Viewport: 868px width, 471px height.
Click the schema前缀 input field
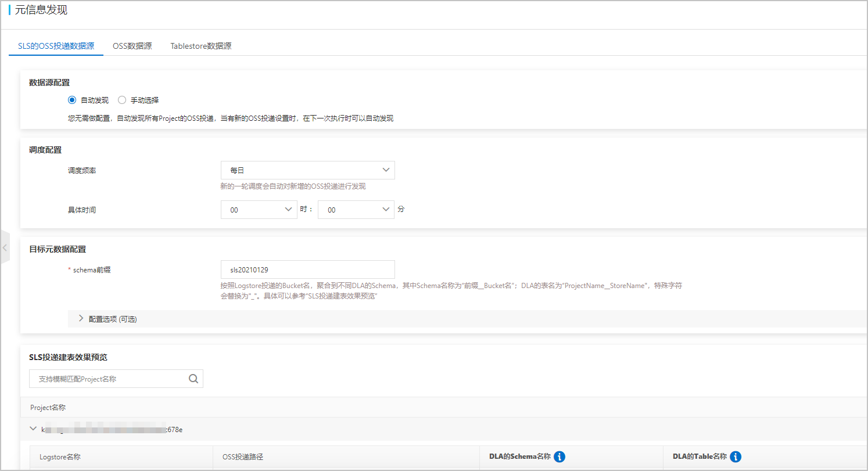[x=308, y=269]
